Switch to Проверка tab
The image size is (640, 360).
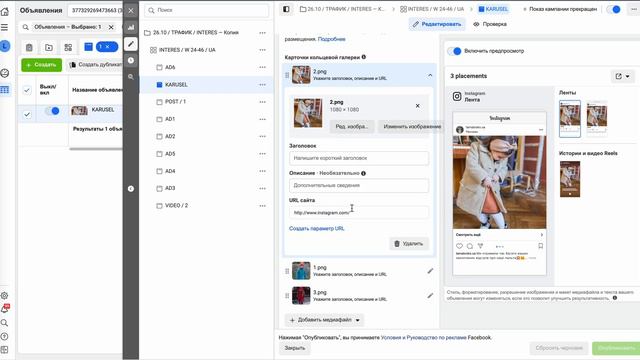pyautogui.click(x=490, y=24)
